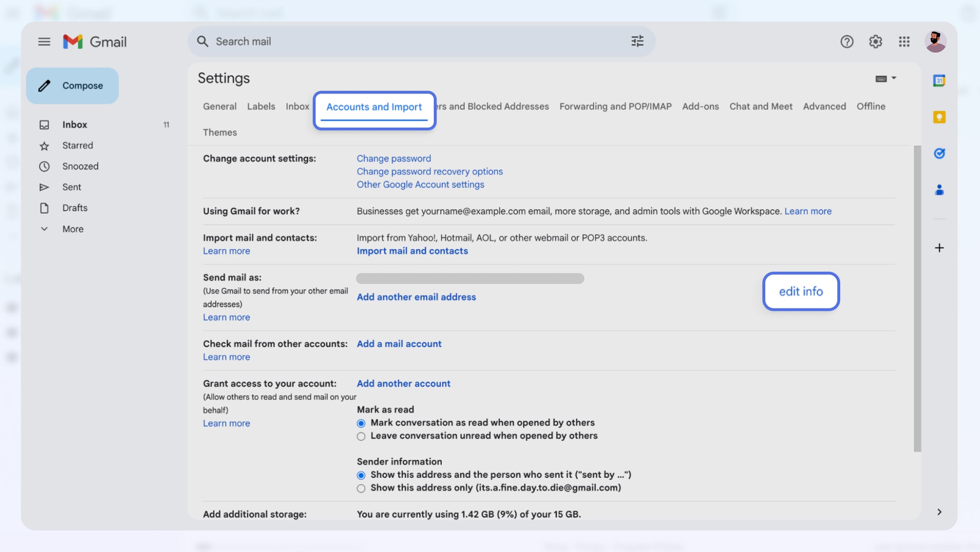Switch to Forwarding and POP/IMAP tab
This screenshot has height=552, width=980.
[x=615, y=107]
